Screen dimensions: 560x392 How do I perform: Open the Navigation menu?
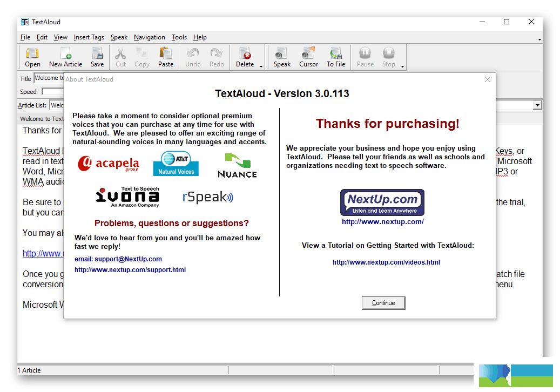[x=149, y=37]
